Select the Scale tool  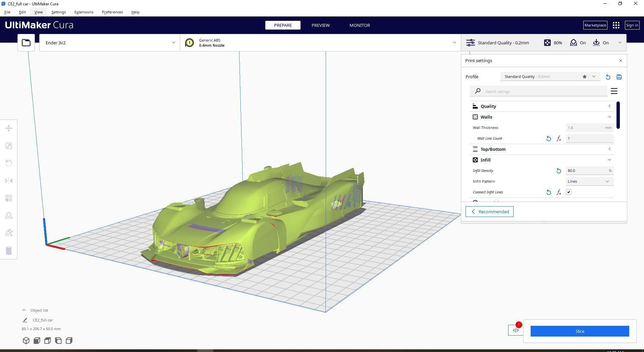9,146
